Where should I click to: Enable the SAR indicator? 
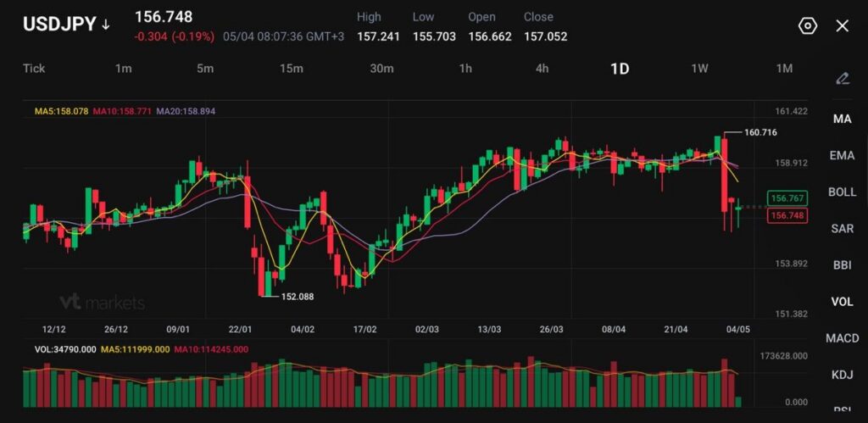point(842,228)
